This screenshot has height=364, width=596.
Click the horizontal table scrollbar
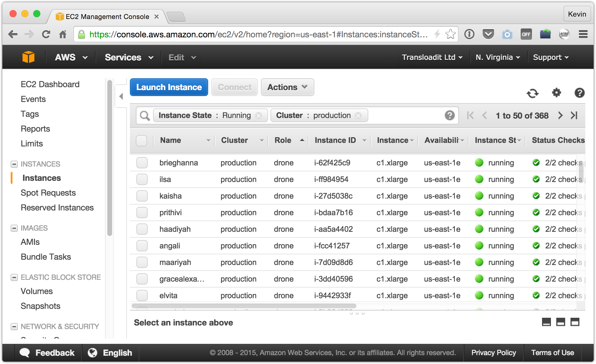click(x=244, y=306)
